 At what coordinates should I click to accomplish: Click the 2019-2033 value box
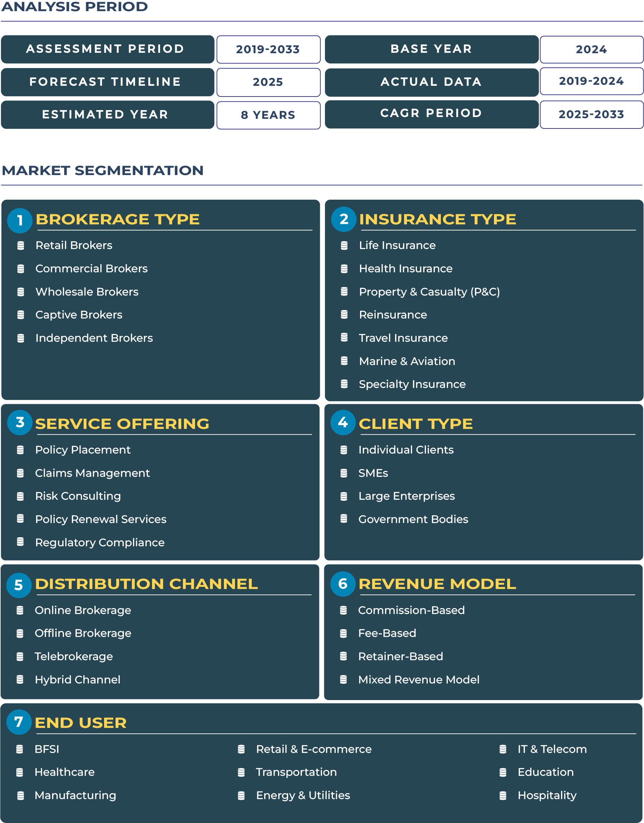[268, 49]
